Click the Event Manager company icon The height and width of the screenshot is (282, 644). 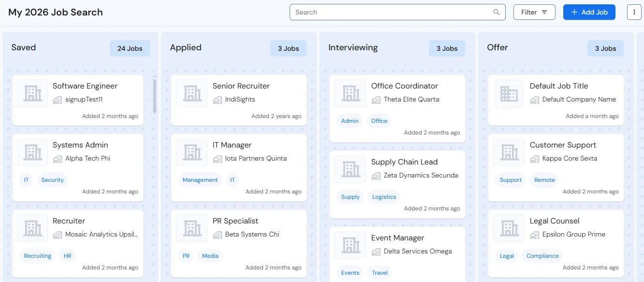click(350, 245)
